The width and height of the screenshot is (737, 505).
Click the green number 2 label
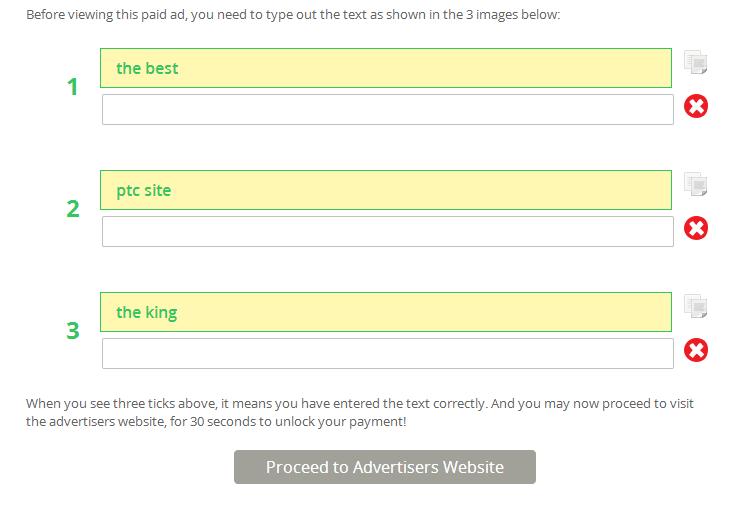(72, 209)
